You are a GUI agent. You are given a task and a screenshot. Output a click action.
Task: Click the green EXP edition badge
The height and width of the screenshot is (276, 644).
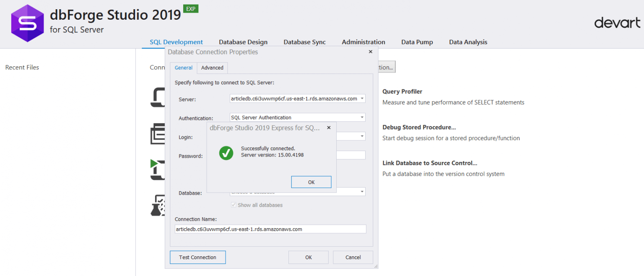(191, 9)
